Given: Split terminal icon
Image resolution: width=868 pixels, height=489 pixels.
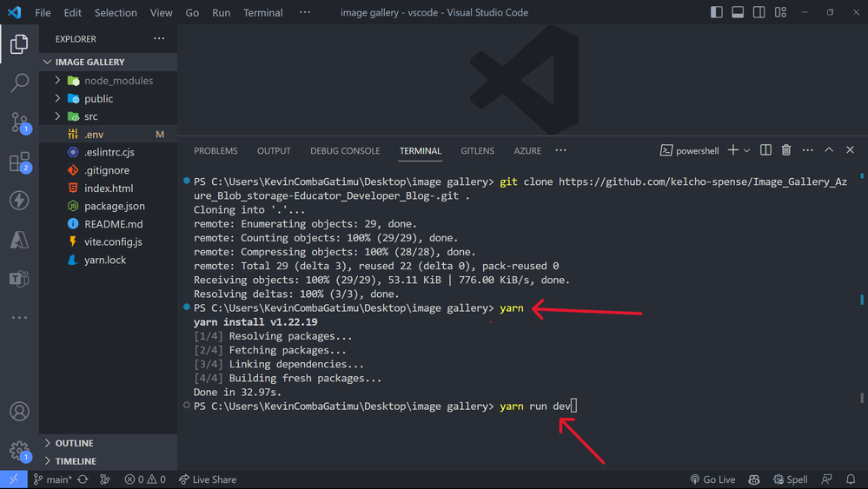Looking at the screenshot, I should pyautogui.click(x=765, y=150).
